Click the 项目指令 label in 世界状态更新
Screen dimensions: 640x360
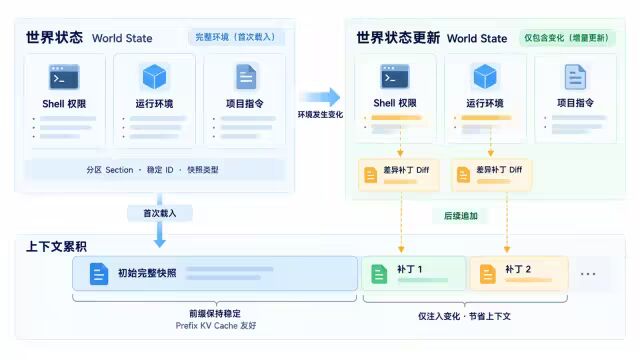coord(575,103)
